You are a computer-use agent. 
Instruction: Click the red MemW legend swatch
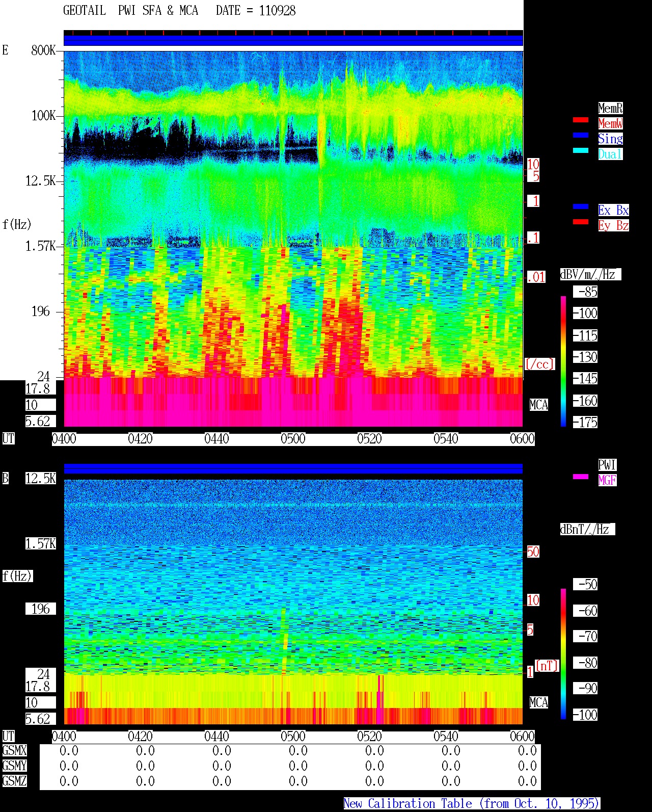tap(581, 120)
